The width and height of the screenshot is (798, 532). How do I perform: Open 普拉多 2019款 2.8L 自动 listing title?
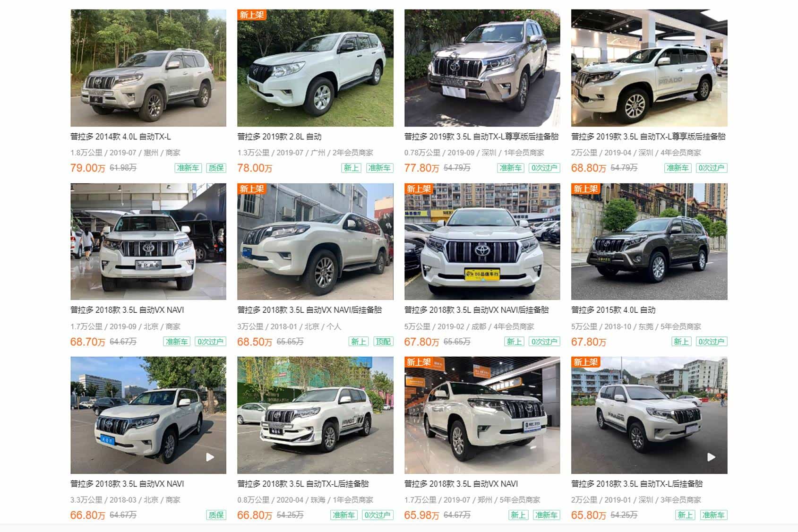pos(279,137)
